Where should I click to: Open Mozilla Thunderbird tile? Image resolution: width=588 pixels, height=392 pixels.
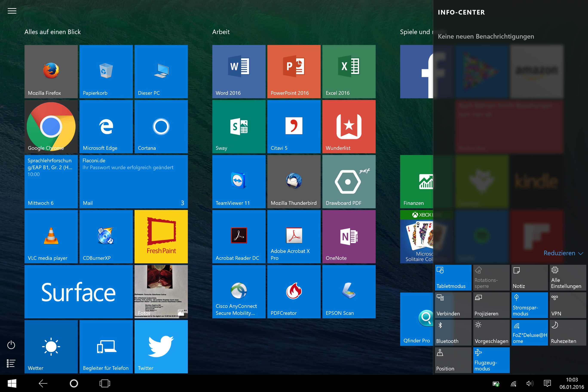pyautogui.click(x=294, y=182)
